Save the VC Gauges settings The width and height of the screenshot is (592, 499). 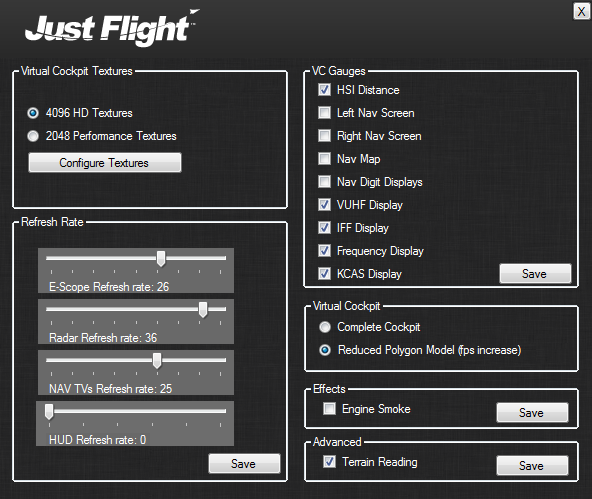point(535,274)
